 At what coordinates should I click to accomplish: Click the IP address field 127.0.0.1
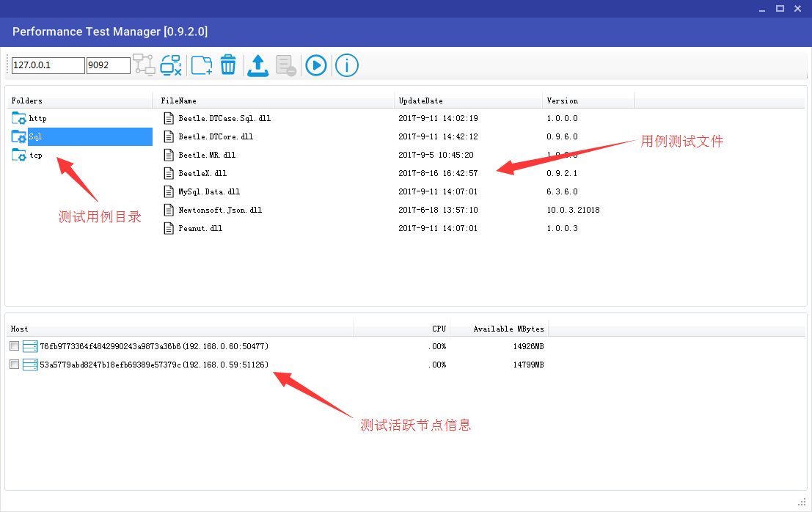pyautogui.click(x=48, y=65)
